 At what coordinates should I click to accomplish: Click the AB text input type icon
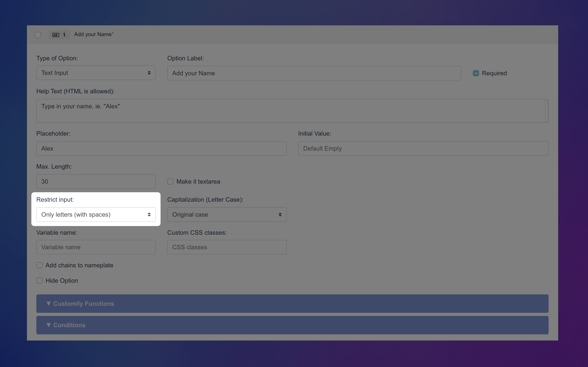click(55, 35)
